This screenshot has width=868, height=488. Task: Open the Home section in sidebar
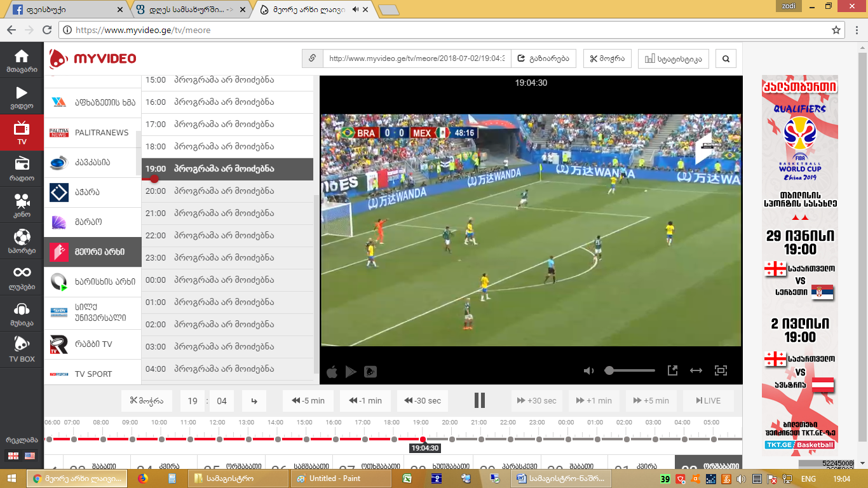pyautogui.click(x=22, y=60)
